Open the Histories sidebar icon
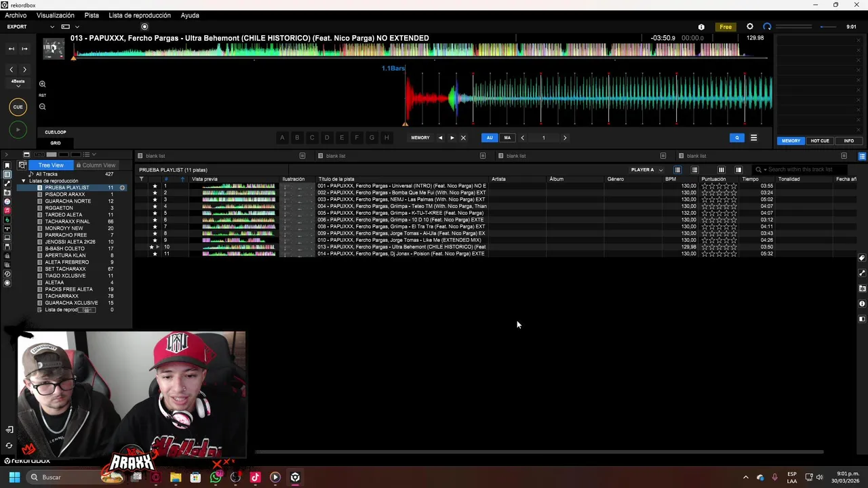This screenshot has height=488, width=868. [7, 274]
